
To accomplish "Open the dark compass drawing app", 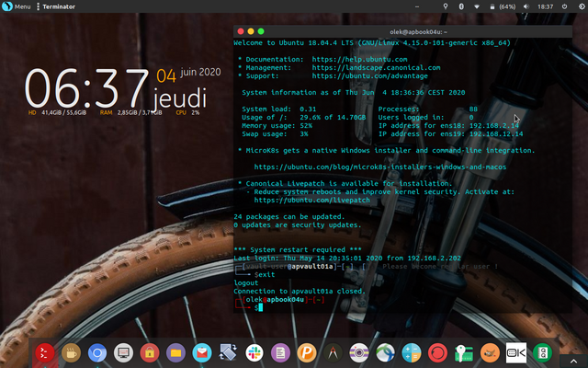I will (333, 353).
